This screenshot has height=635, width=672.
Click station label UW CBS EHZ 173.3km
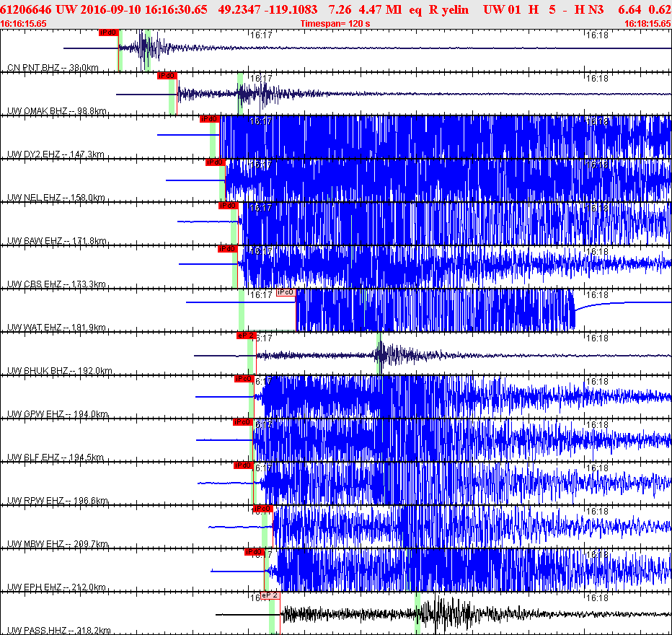click(x=56, y=284)
